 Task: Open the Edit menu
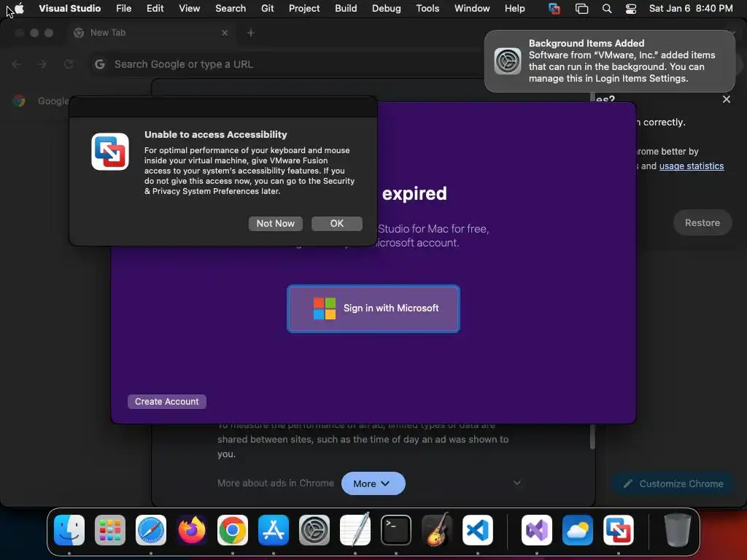pyautogui.click(x=155, y=8)
